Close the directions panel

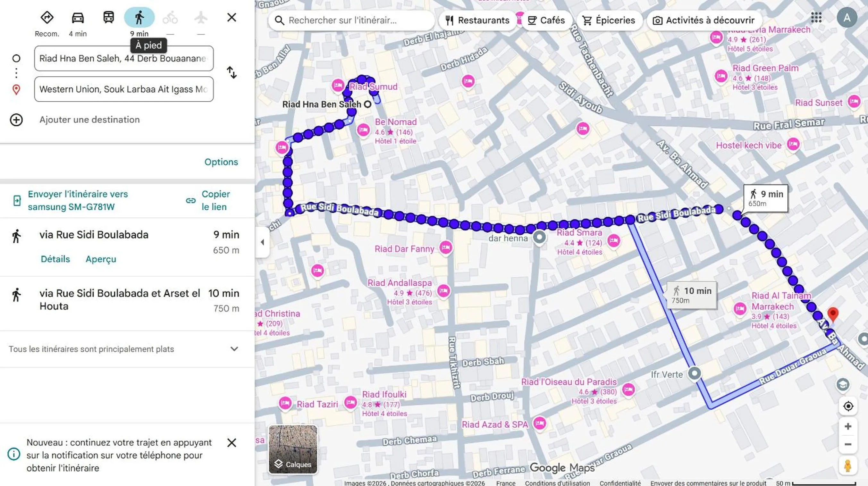pos(232,18)
